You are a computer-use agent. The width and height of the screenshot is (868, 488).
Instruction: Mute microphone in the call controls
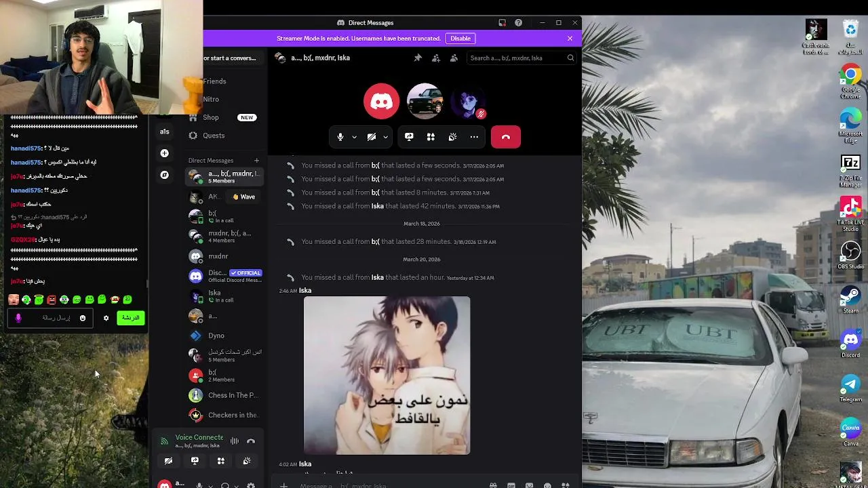[x=340, y=137]
